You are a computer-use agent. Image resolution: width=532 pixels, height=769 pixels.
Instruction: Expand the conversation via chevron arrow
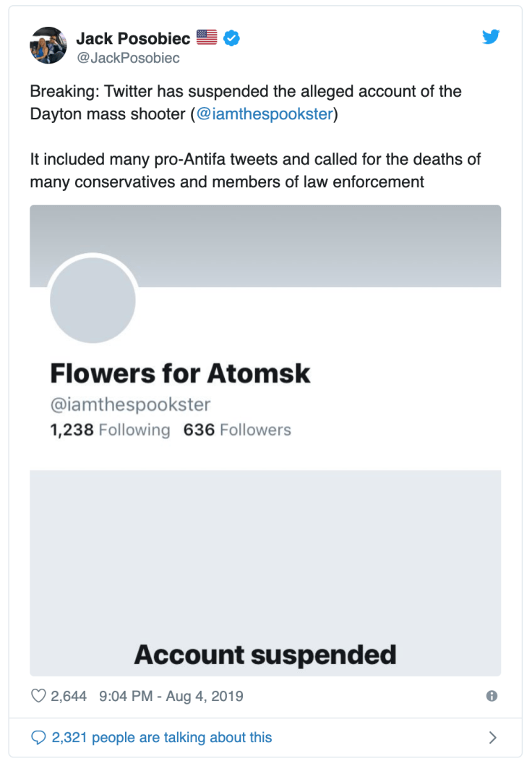[493, 736]
